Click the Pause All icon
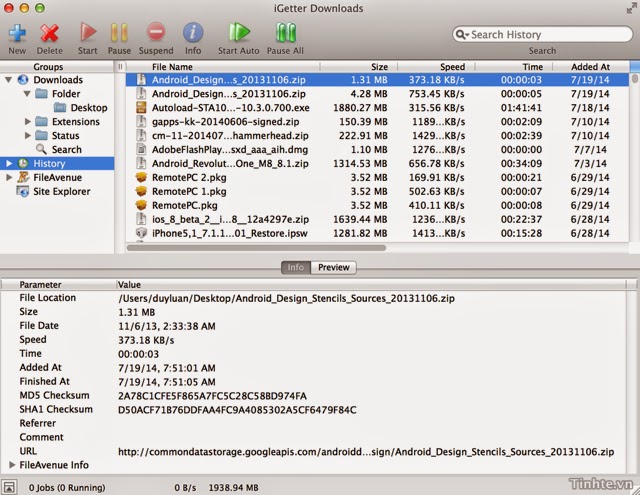This screenshot has height=495, width=640. pyautogui.click(x=285, y=32)
